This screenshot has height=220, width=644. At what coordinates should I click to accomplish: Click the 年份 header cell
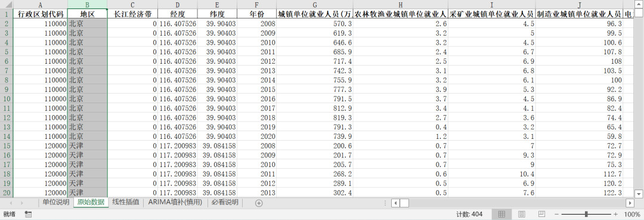(256, 14)
